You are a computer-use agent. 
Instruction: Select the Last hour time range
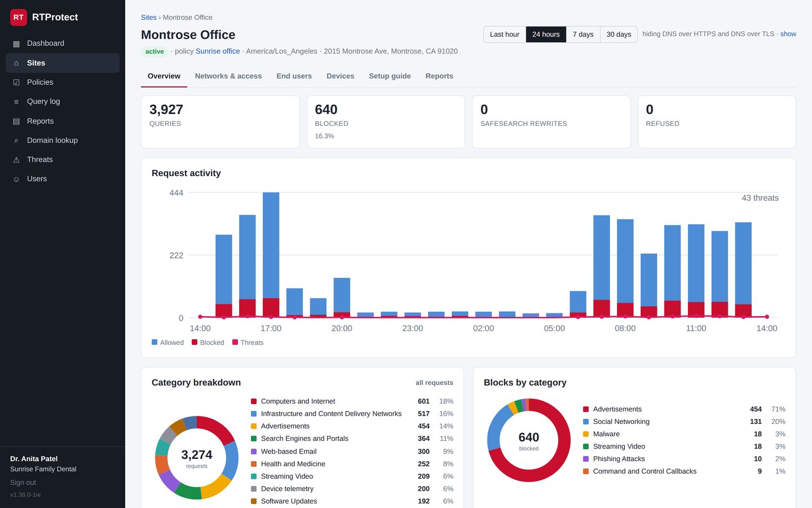pos(505,34)
